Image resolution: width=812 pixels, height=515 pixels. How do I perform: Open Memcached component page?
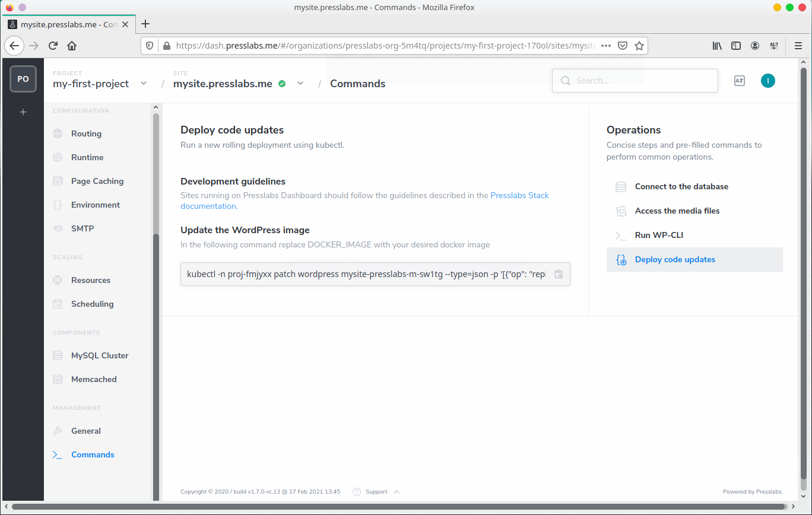click(x=94, y=379)
